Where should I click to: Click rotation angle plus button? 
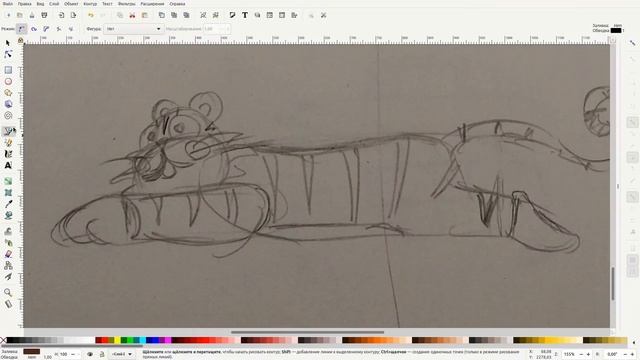tap(632, 354)
